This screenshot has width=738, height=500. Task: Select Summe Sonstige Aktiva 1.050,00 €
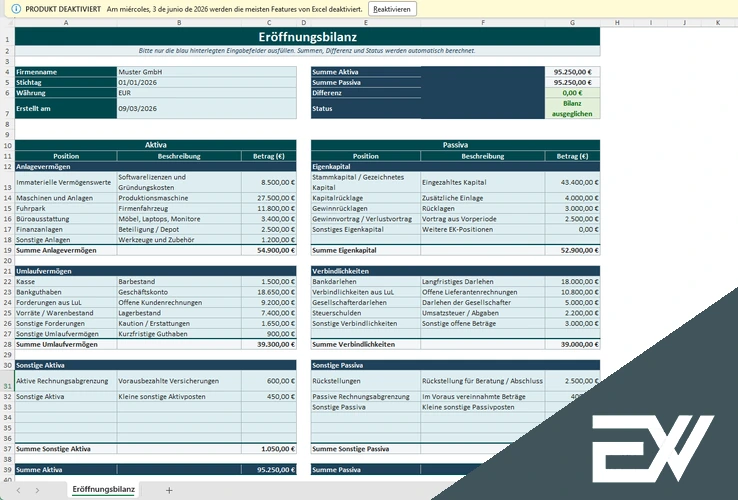click(269, 449)
